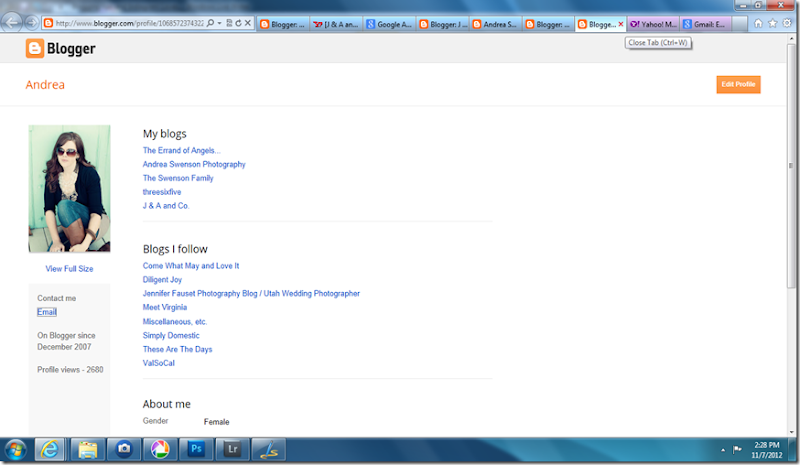The image size is (800, 465).
Task: Open Andrea Swenson Photography blog link
Action: coord(194,164)
